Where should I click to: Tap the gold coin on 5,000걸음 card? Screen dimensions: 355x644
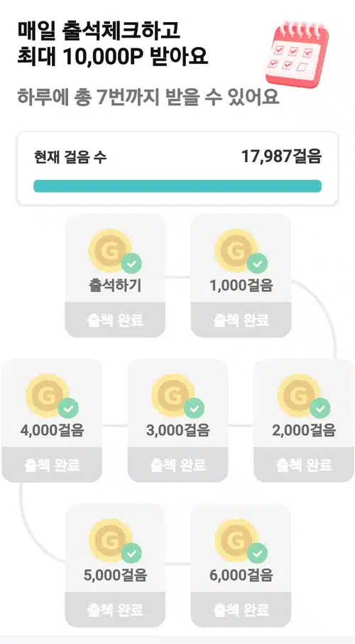tap(110, 540)
